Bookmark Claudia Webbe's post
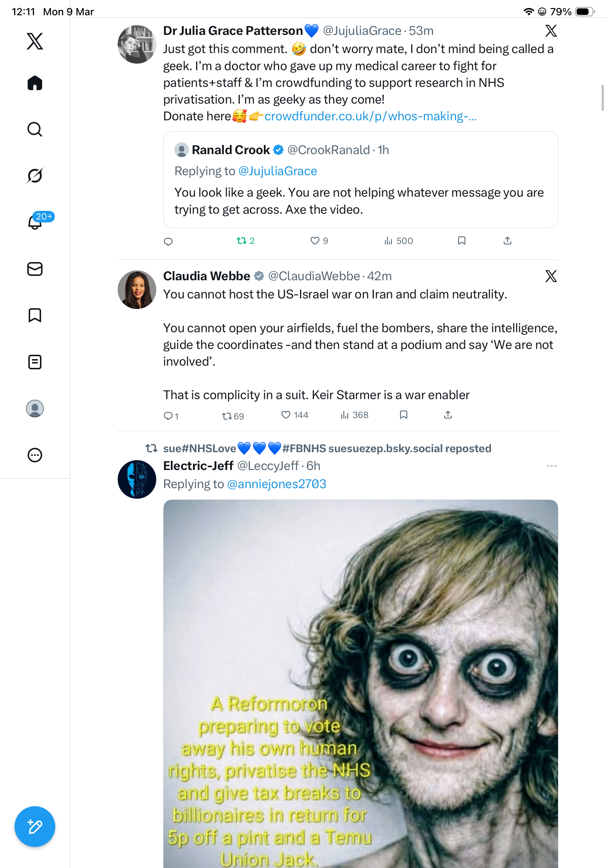Screen dimensions: 606x868 pos(404,415)
